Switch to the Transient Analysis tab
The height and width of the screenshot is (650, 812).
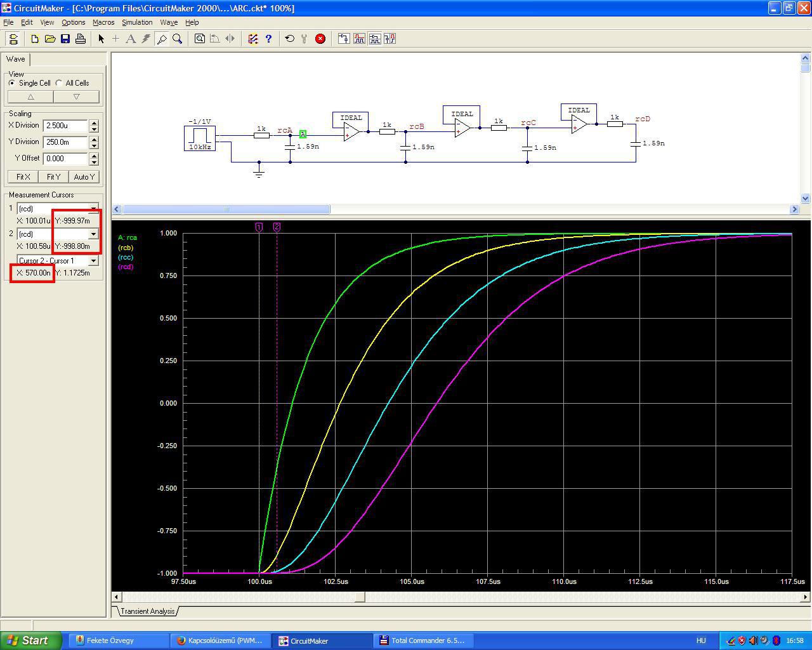tap(147, 611)
